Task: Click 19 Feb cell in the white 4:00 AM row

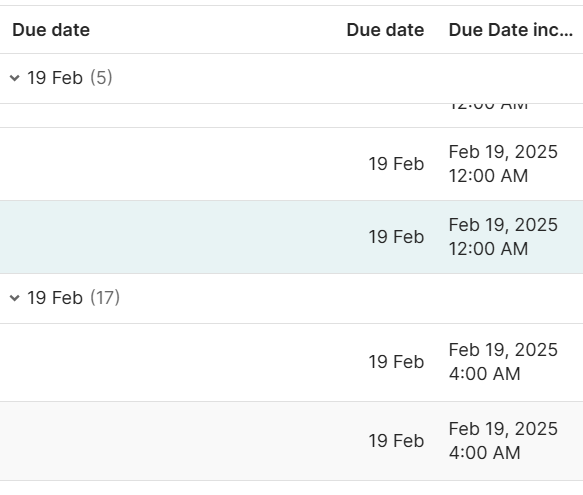Action: [x=396, y=362]
